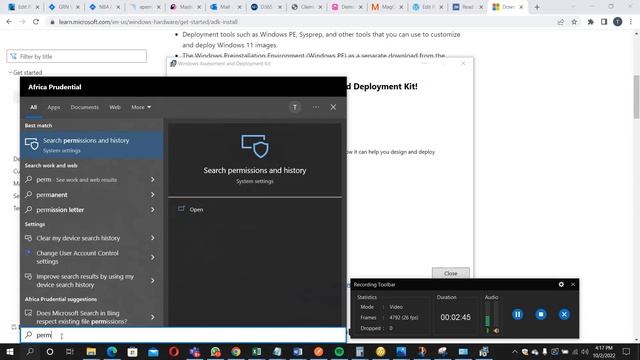Click Close in ADK installer window
This screenshot has width=640, height=360.
click(451, 273)
